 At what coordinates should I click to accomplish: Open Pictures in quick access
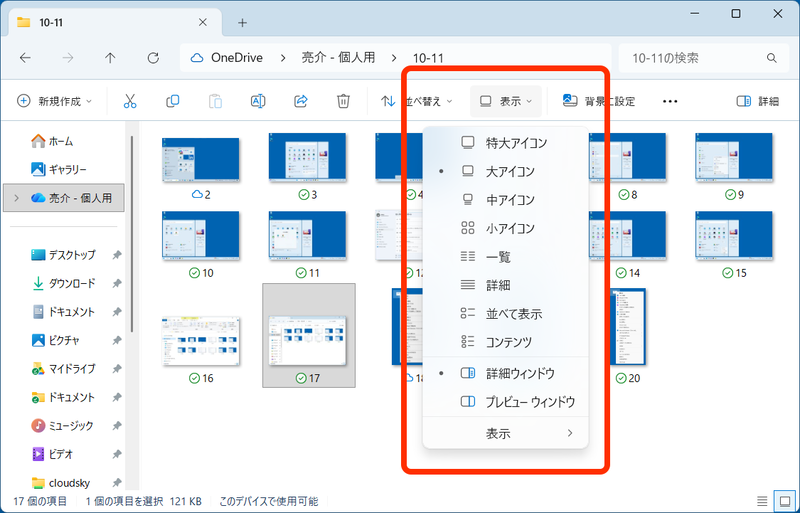55,340
